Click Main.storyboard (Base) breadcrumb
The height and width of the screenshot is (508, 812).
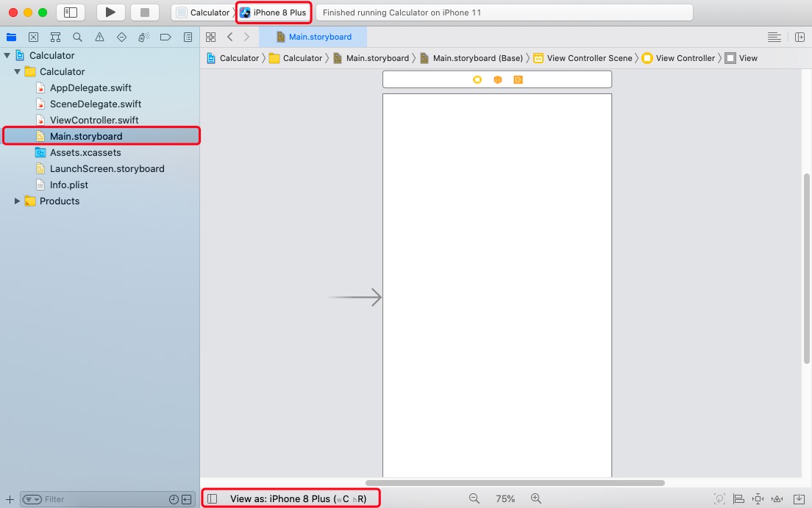tap(471, 58)
